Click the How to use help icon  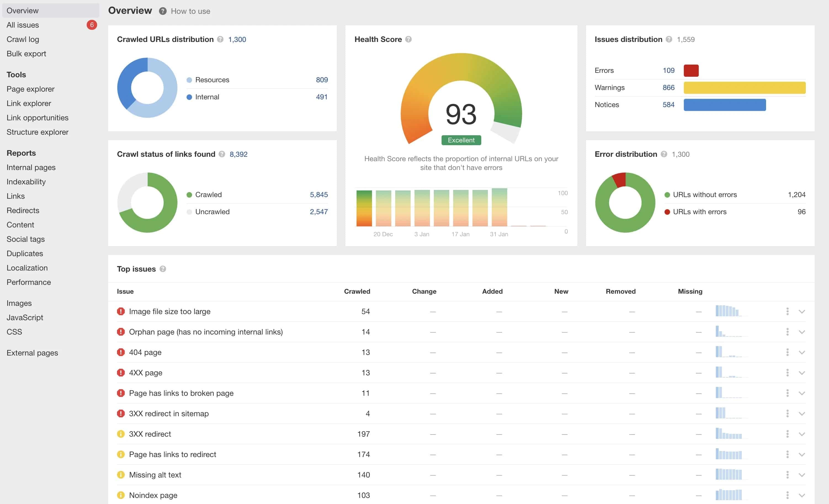(x=163, y=11)
